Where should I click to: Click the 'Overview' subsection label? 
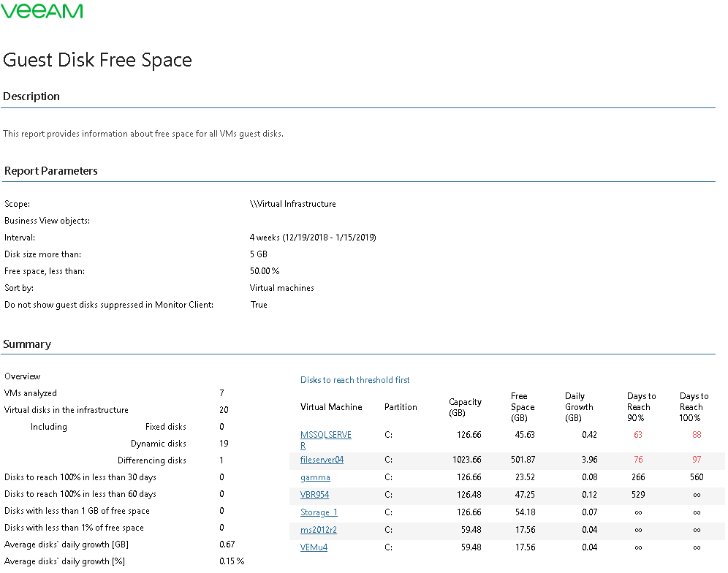[x=22, y=376]
